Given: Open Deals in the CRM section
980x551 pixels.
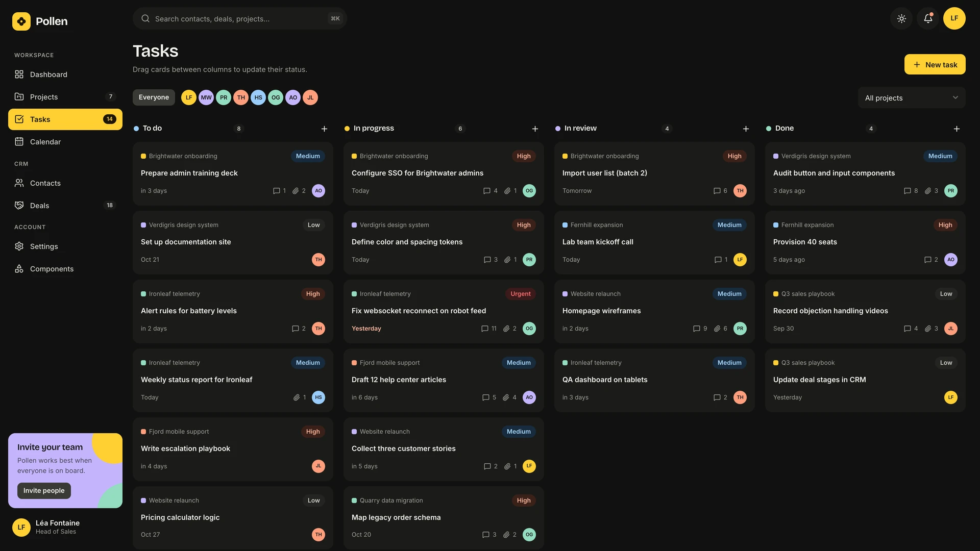Looking at the screenshot, I should (x=65, y=206).
